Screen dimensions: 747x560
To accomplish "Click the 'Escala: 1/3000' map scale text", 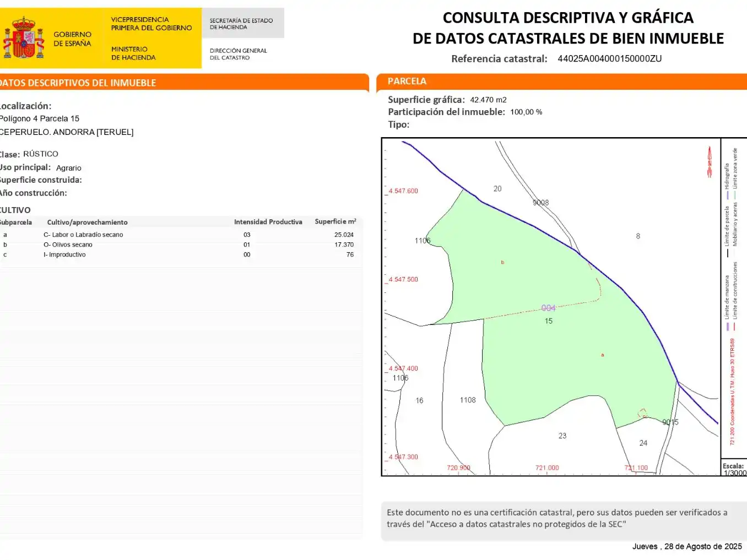I will pos(734,470).
